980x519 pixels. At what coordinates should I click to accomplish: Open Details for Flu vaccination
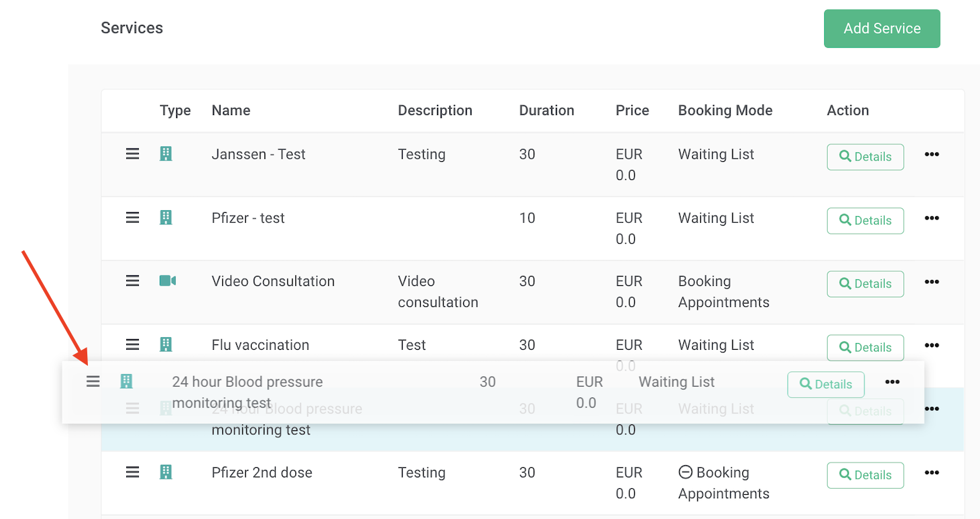point(865,348)
